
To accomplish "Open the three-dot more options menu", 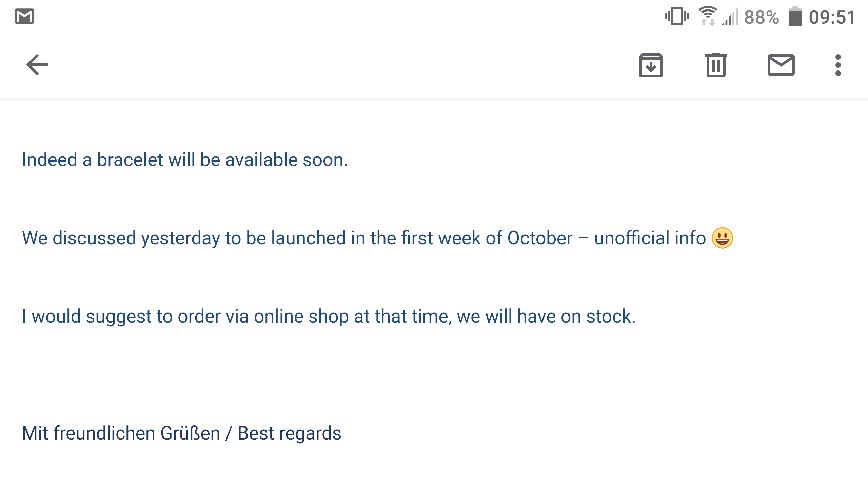I will (x=838, y=65).
